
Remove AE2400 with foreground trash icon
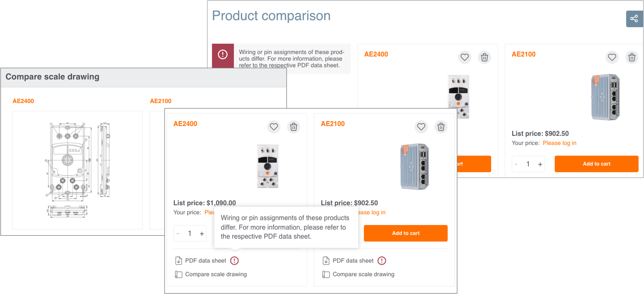coord(293,127)
